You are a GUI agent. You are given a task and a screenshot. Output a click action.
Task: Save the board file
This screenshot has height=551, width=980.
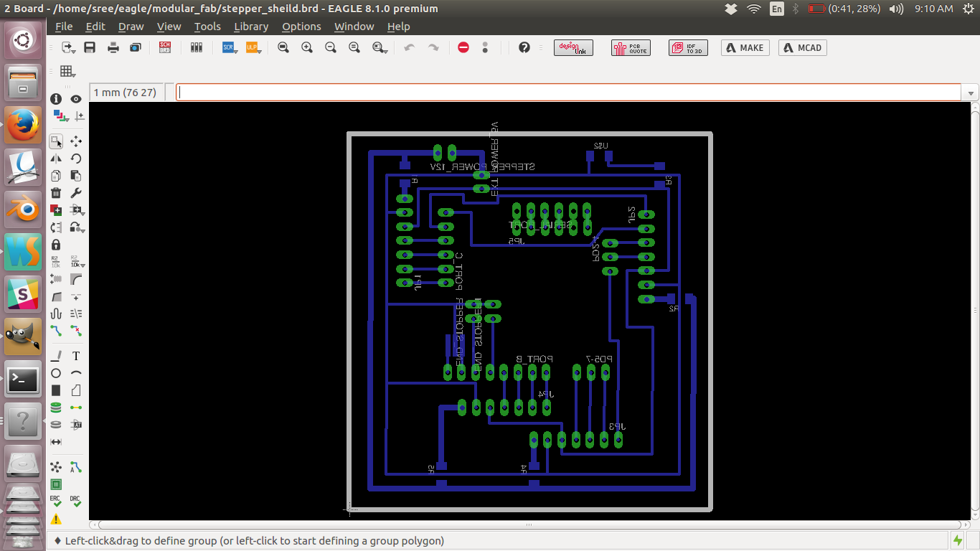[x=90, y=47]
